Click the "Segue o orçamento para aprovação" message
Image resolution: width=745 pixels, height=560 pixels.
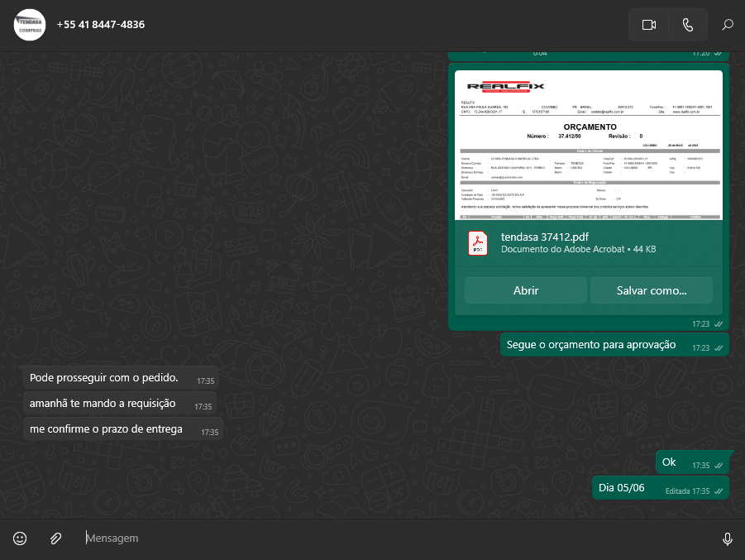(591, 345)
